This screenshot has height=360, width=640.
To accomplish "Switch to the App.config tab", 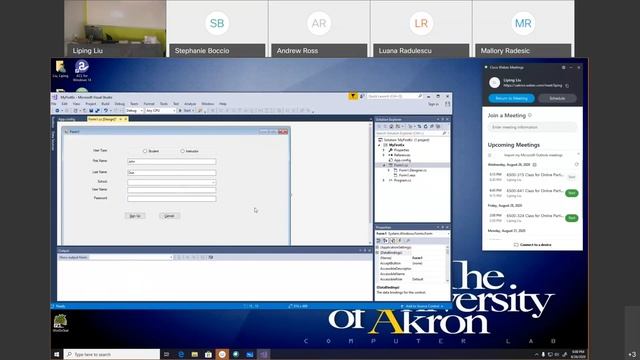I will click(67, 119).
